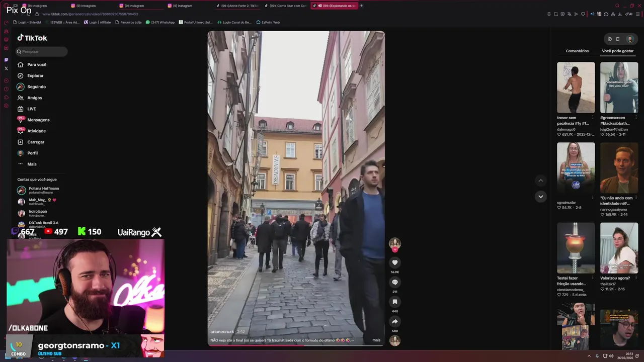Open the Seguindo feed
Viewport: 644px width, 362px height.
click(31, 86)
